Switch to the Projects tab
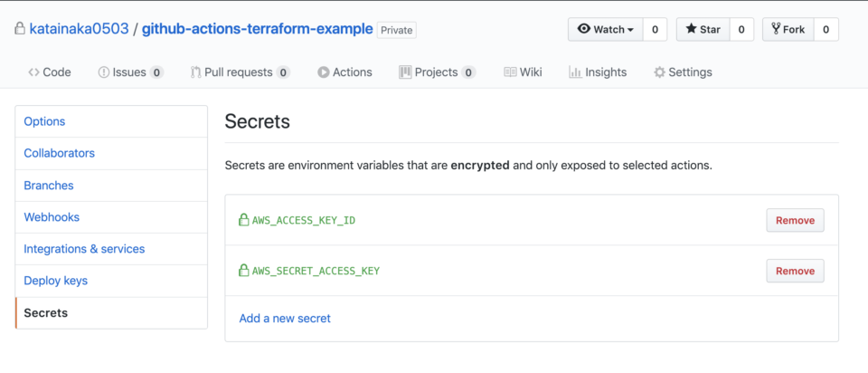The height and width of the screenshot is (373, 868). pyautogui.click(x=437, y=72)
